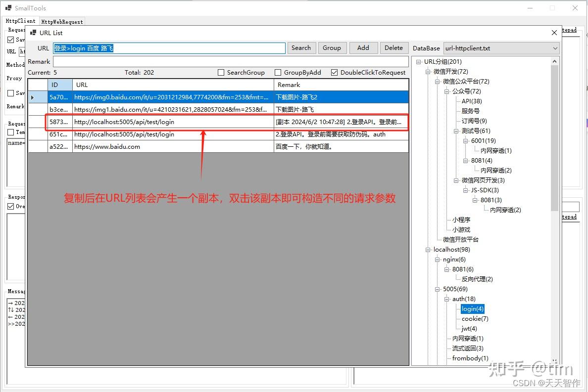The image size is (588, 392).
Task: Enable the SearchGroup checkbox
Action: click(221, 72)
